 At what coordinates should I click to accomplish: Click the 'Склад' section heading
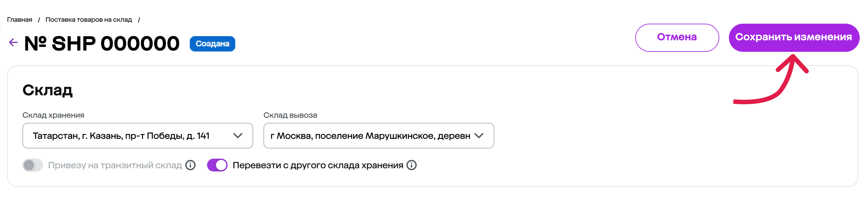pyautogui.click(x=47, y=90)
